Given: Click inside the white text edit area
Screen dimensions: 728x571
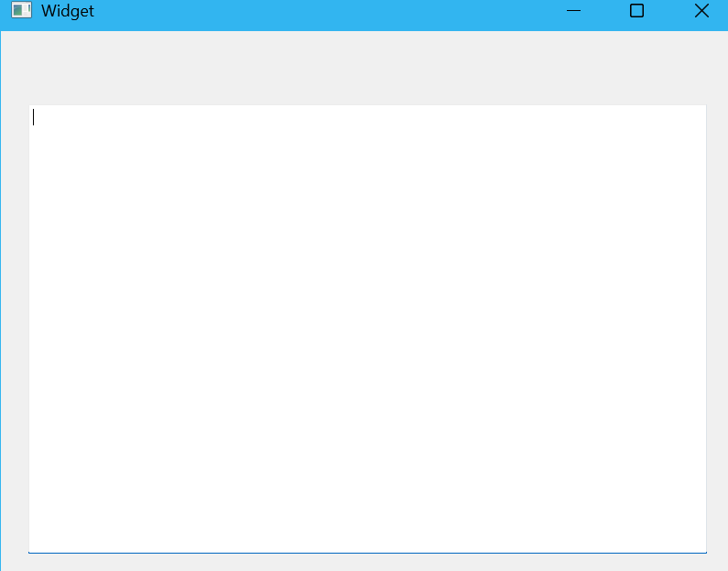Looking at the screenshot, I should (x=367, y=329).
